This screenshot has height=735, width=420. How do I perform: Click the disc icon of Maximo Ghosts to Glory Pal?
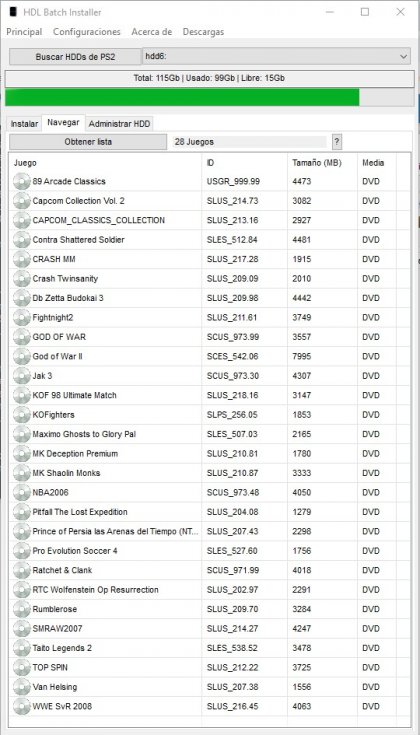click(x=22, y=434)
